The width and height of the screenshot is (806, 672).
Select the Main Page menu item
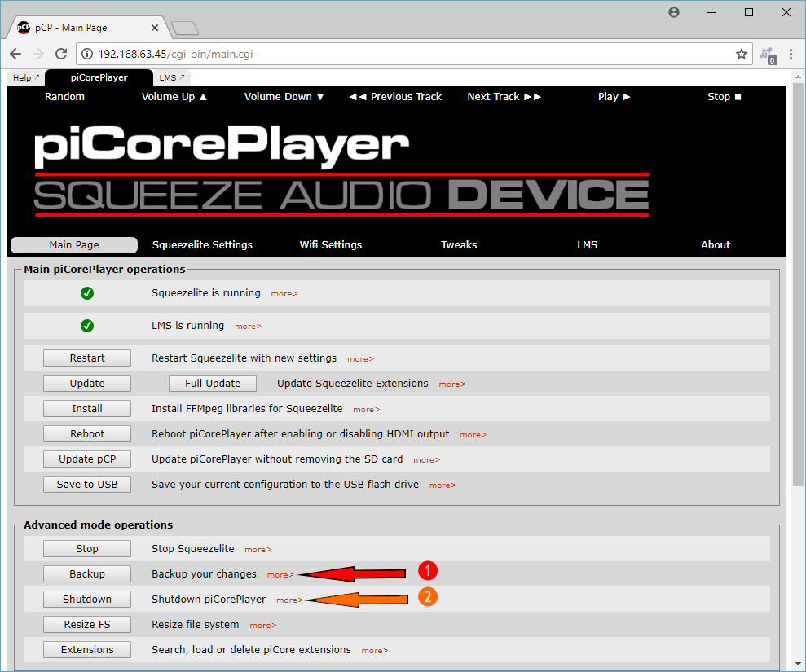[x=74, y=245]
